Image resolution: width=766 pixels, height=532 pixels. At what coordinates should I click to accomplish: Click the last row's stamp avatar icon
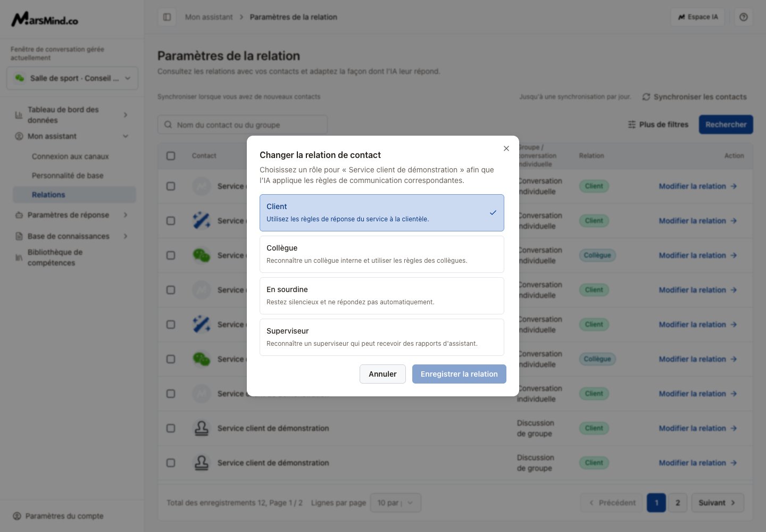(202, 463)
